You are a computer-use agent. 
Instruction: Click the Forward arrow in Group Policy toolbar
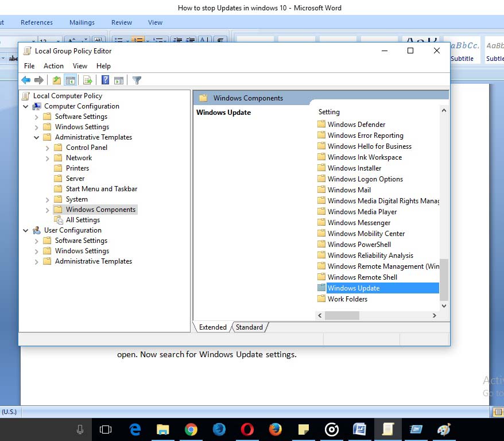point(39,80)
